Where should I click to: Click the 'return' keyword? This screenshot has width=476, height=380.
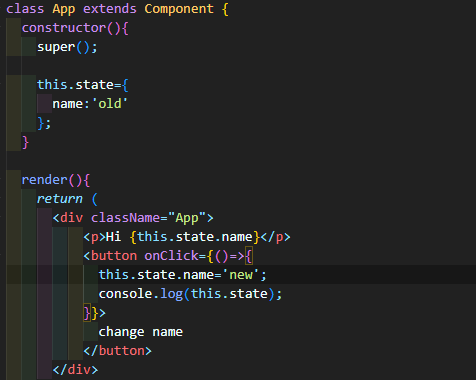60,199
